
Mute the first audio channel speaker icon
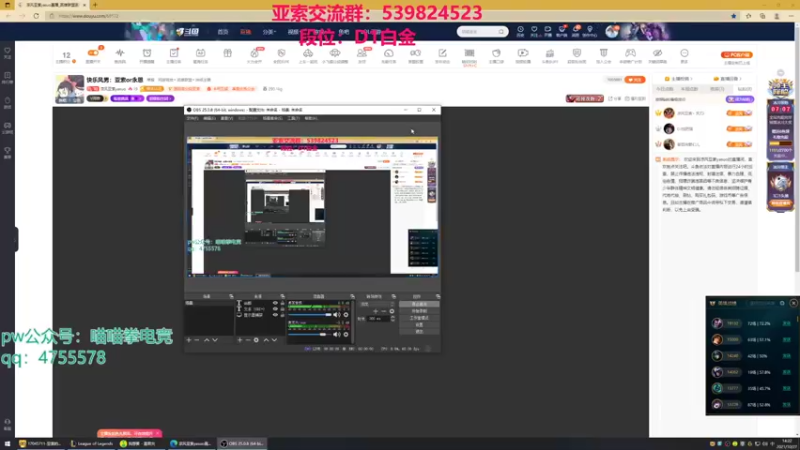[x=336, y=315]
